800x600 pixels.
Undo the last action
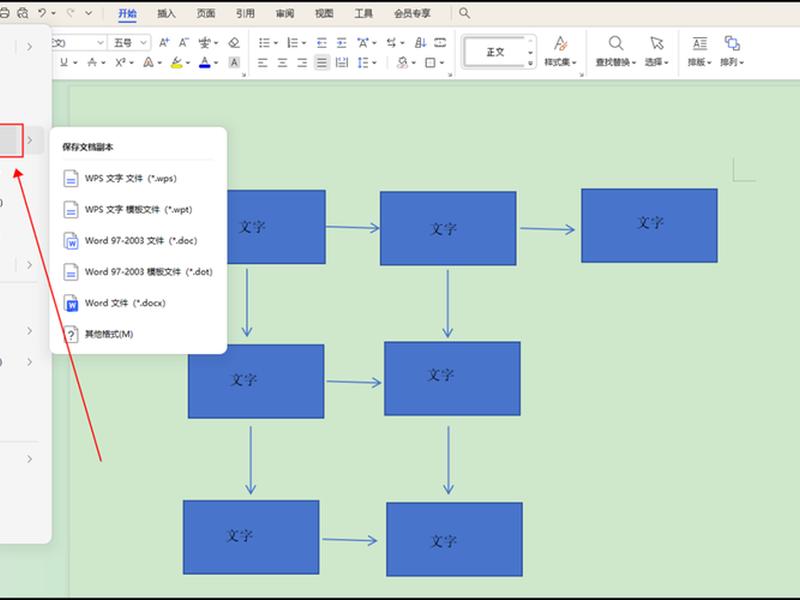tap(42, 13)
